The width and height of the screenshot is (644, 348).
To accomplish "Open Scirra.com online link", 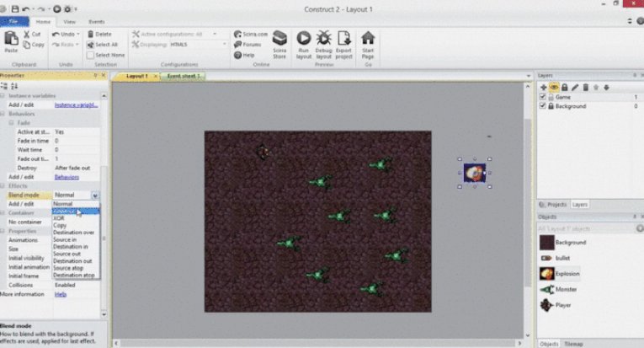I will pyautogui.click(x=251, y=34).
